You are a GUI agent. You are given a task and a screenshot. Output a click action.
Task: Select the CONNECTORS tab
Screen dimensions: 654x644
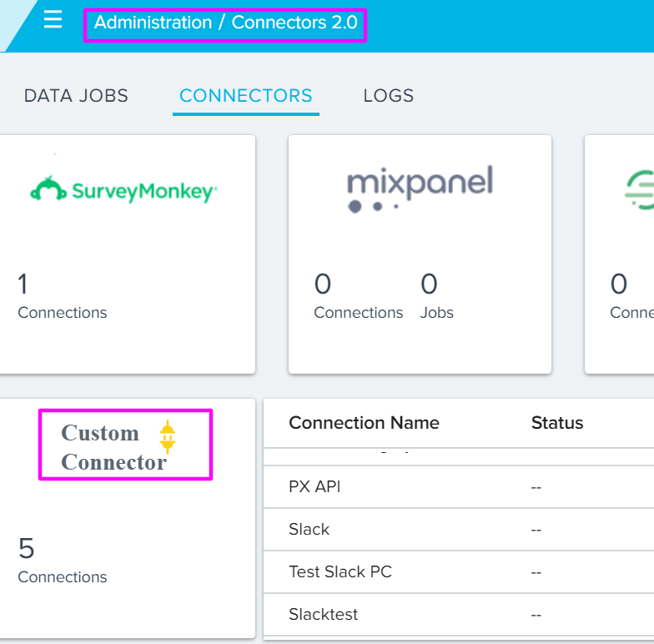click(x=245, y=96)
